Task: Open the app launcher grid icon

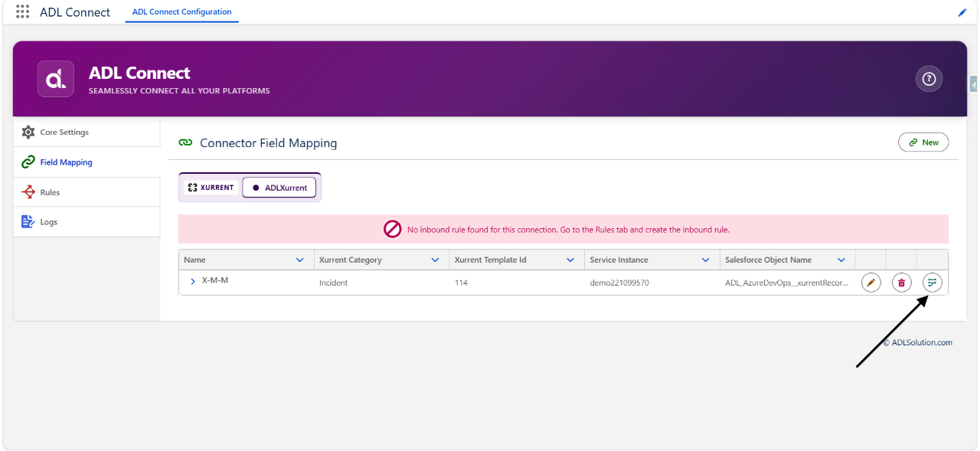Action: tap(23, 12)
